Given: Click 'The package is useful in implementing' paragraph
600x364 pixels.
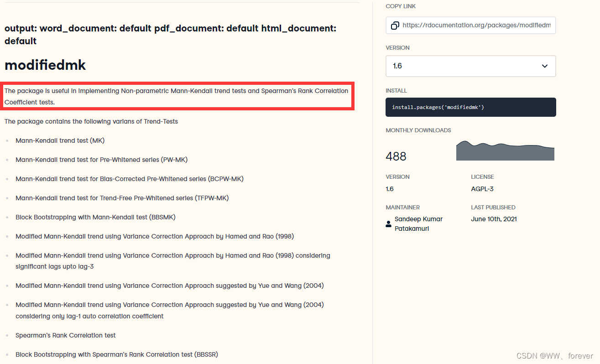Looking at the screenshot, I should [177, 96].
